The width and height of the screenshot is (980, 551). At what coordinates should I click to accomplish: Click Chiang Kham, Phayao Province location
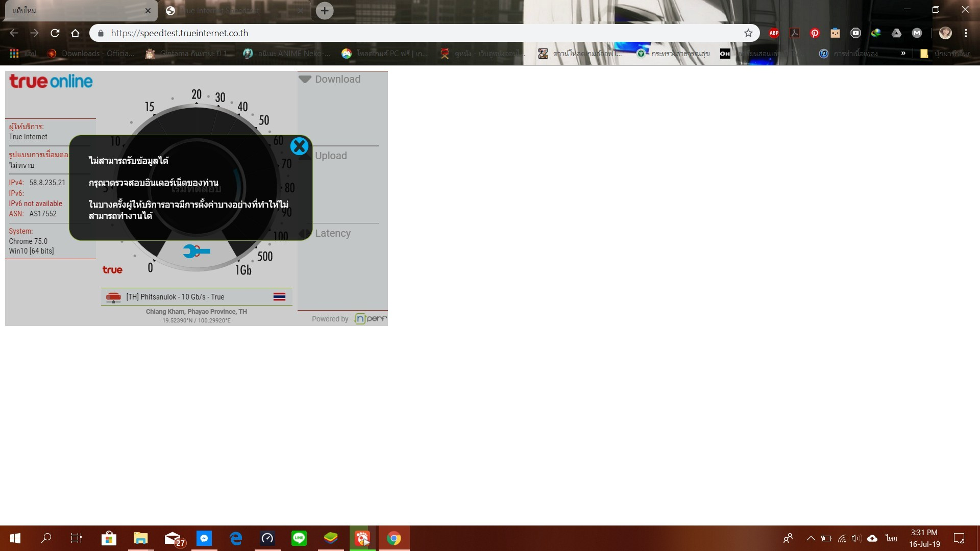coord(197,312)
